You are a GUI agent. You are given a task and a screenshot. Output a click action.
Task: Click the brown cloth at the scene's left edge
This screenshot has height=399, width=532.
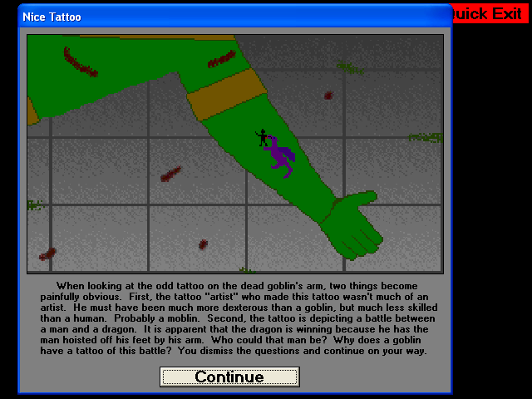(32, 111)
